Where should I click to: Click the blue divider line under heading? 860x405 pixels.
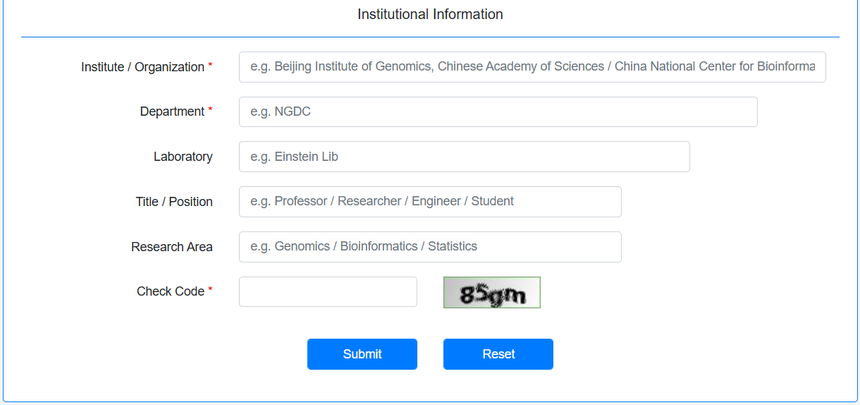point(430,37)
